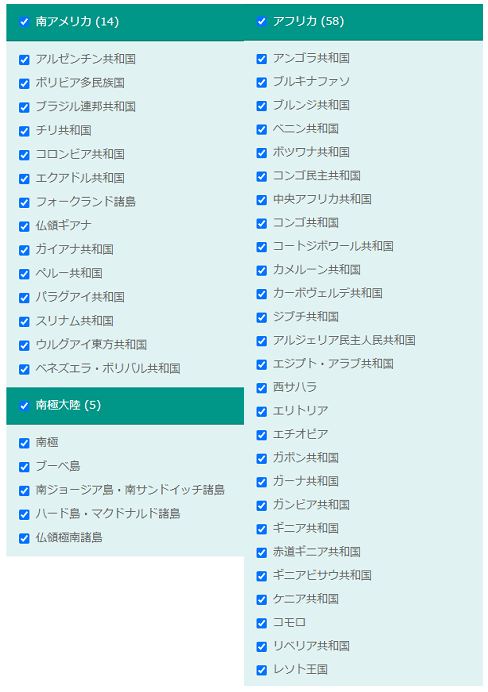Toggle the 仏領極南諸島 checkbox
Image resolution: width=488 pixels, height=692 pixels.
click(x=24, y=538)
